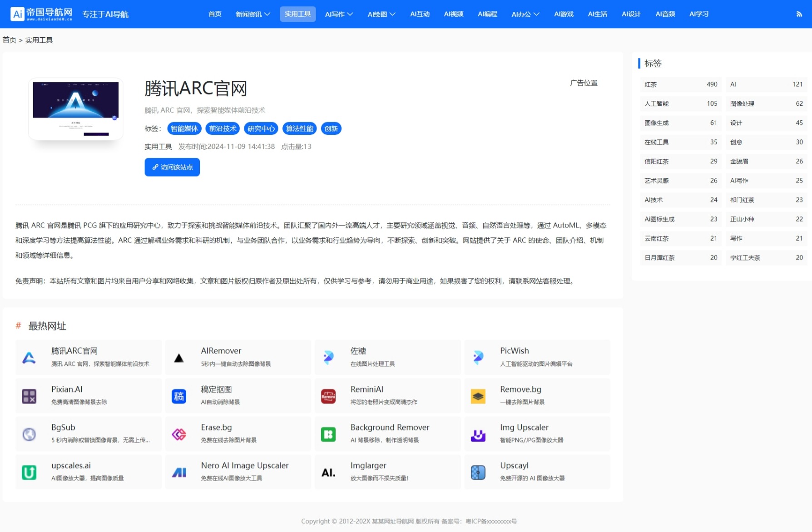Expand the AI写作 dropdown menu
The width and height of the screenshot is (812, 532).
coord(339,14)
